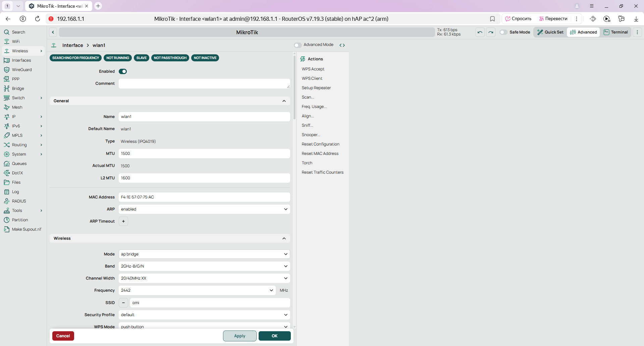The height and width of the screenshot is (346, 644).
Task: Select Snooper... action
Action: click(311, 135)
